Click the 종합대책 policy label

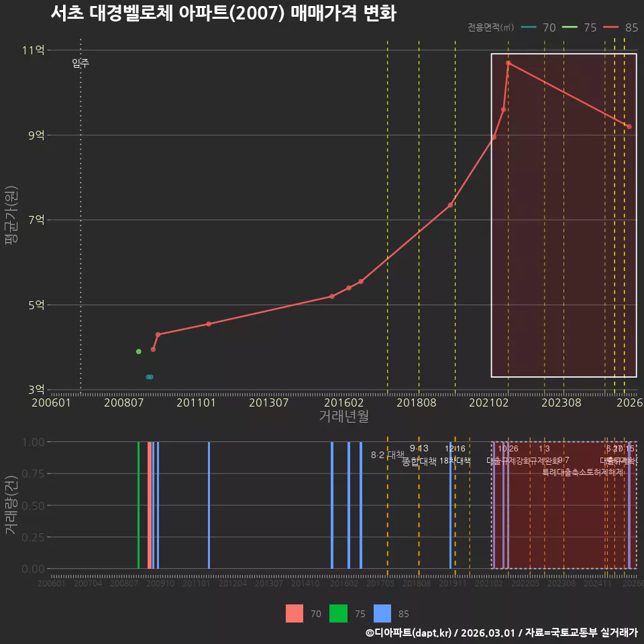[419, 462]
